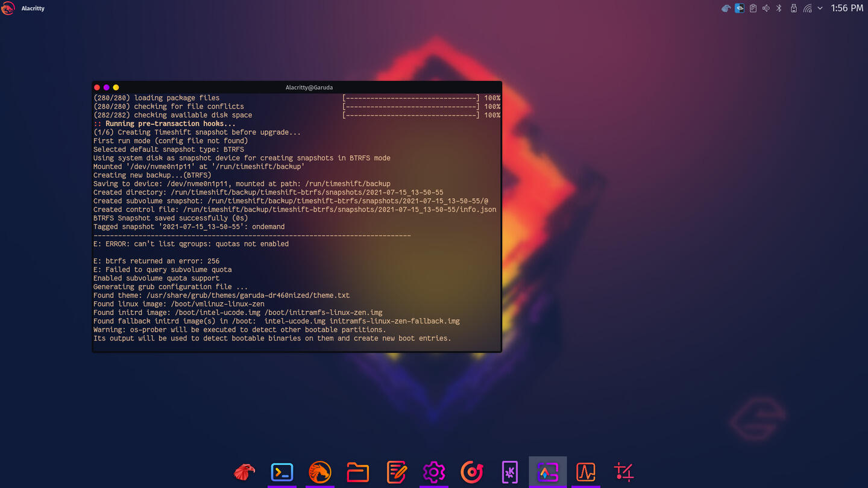Click the 'Created subvolume snapshot:' line

(291, 201)
